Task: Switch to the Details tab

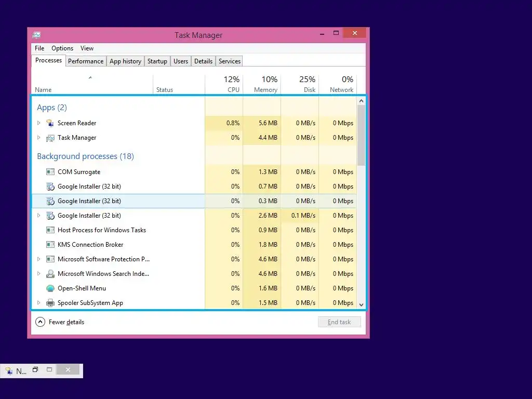Action: [203, 61]
